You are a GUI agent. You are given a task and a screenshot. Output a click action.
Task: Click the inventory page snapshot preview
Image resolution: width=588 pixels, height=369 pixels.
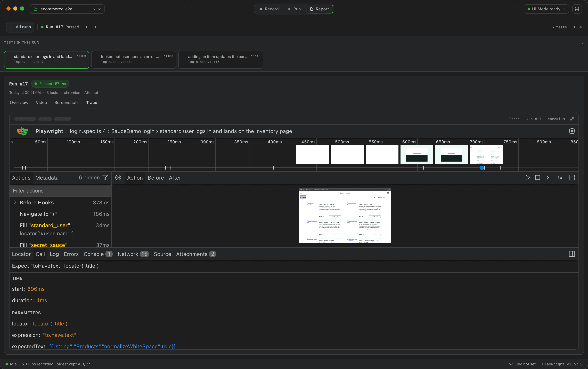(345, 215)
